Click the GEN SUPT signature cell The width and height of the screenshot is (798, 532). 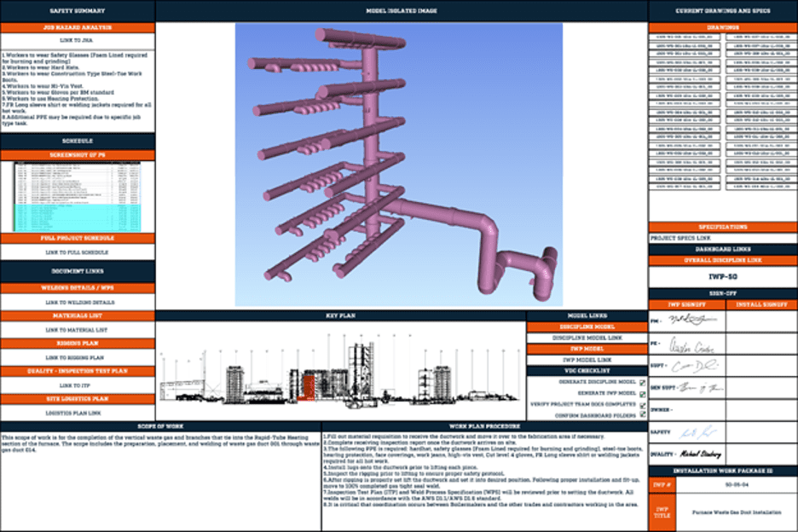click(x=687, y=388)
